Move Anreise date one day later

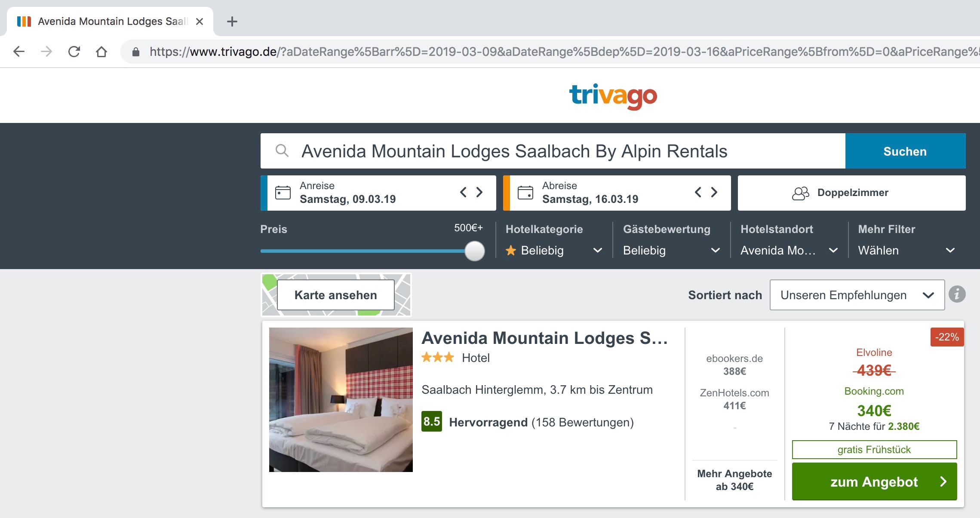click(x=479, y=192)
